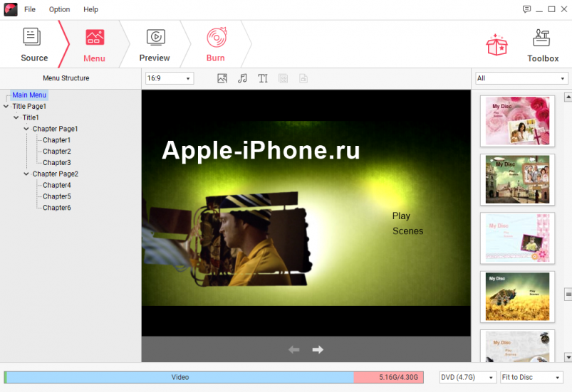Viewport: 572px width, 392px height.
Task: Choose the pink roses menu template thumbnail
Action: pyautogui.click(x=517, y=121)
